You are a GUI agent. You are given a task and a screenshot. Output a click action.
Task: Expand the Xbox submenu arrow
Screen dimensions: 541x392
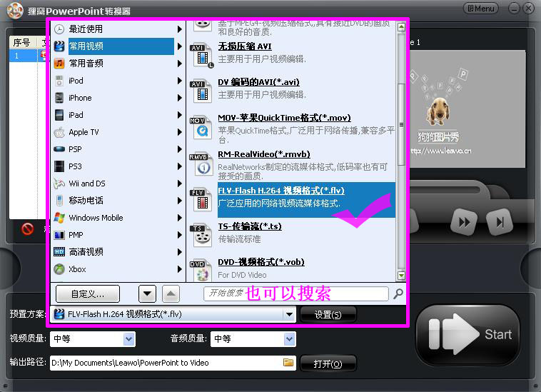pos(179,269)
